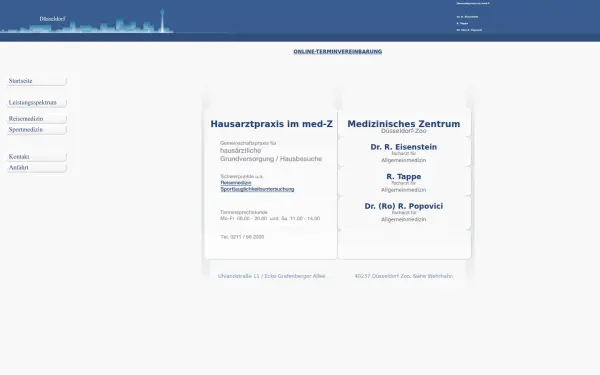
Task: Click the Düsseldorf skyline logo in header
Action: [x=87, y=21]
